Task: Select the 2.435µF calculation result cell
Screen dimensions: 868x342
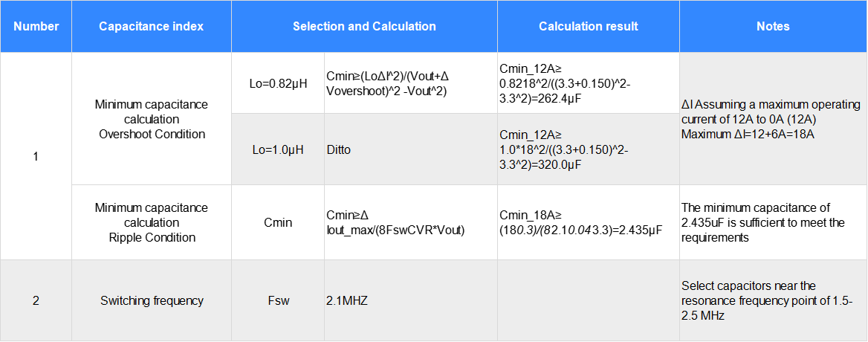Action: (x=588, y=222)
